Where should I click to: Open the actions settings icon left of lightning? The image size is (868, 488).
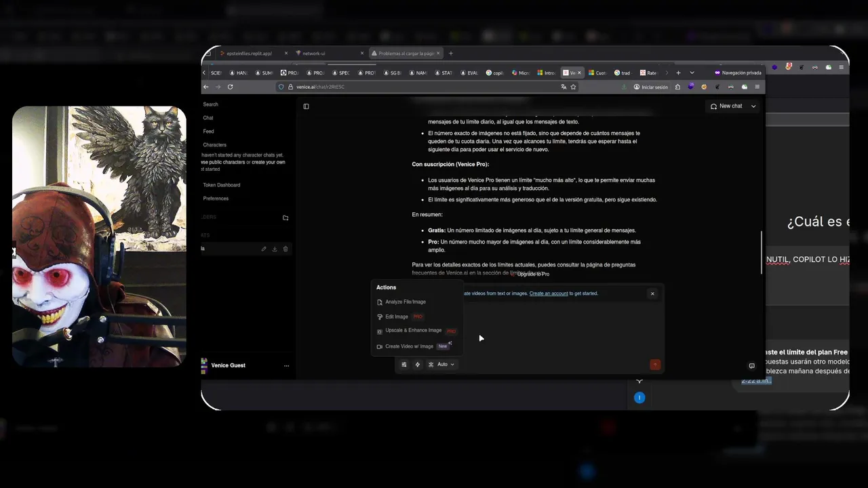coord(404,365)
